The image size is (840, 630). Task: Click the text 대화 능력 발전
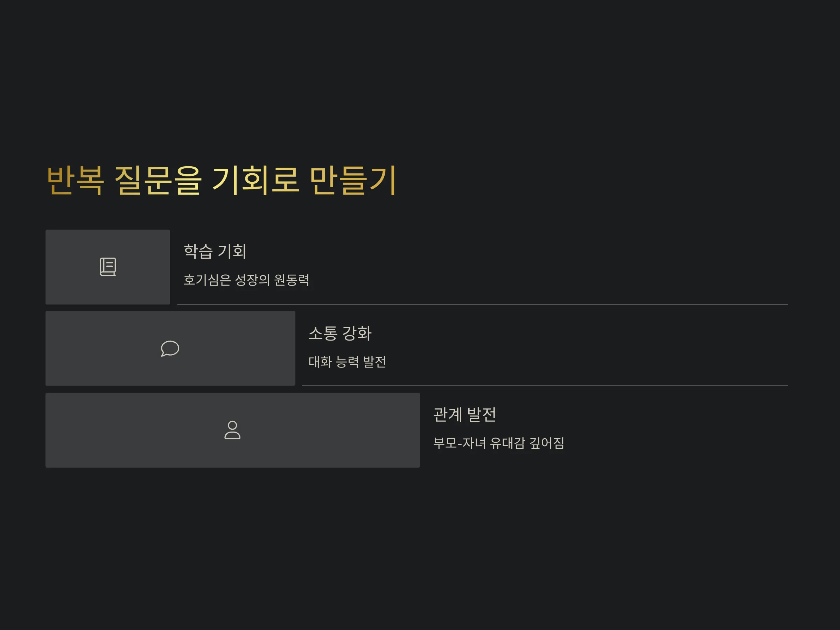tap(347, 362)
